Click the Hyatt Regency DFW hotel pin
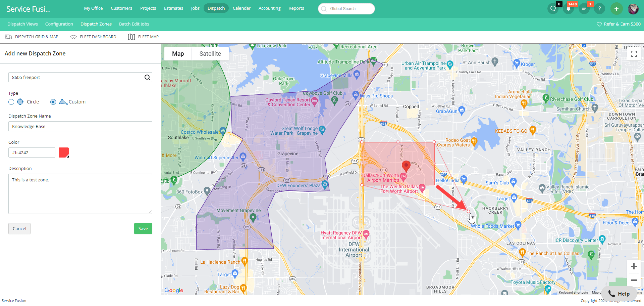The height and width of the screenshot is (306, 644). coord(366,234)
